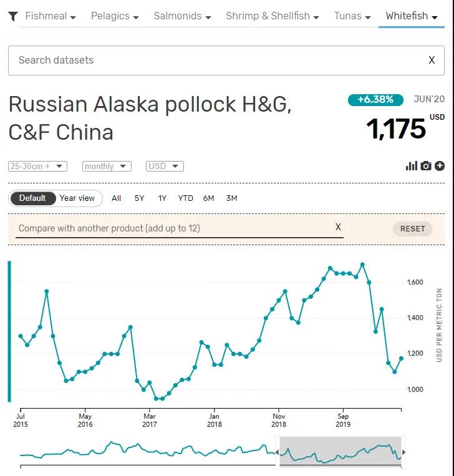This screenshot has height=476, width=454.
Task: Open bar chart view icon
Action: (x=411, y=165)
